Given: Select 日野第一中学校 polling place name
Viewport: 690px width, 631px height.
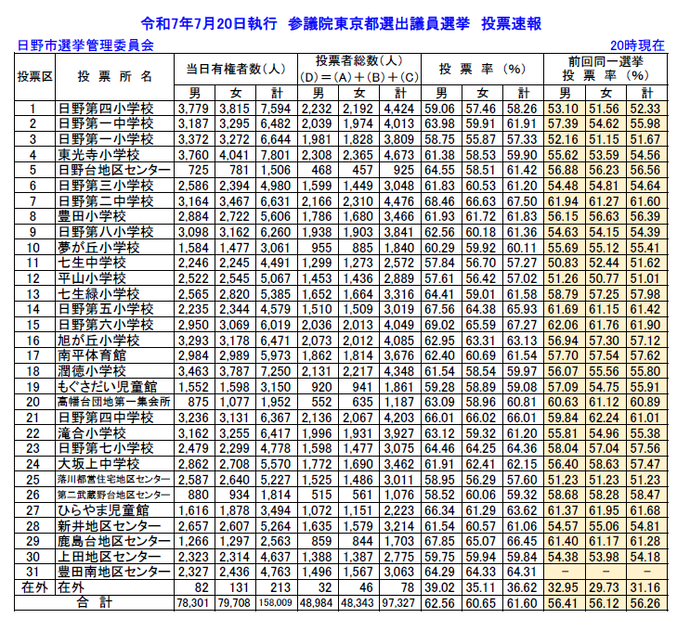Looking at the screenshot, I should 106,124.
